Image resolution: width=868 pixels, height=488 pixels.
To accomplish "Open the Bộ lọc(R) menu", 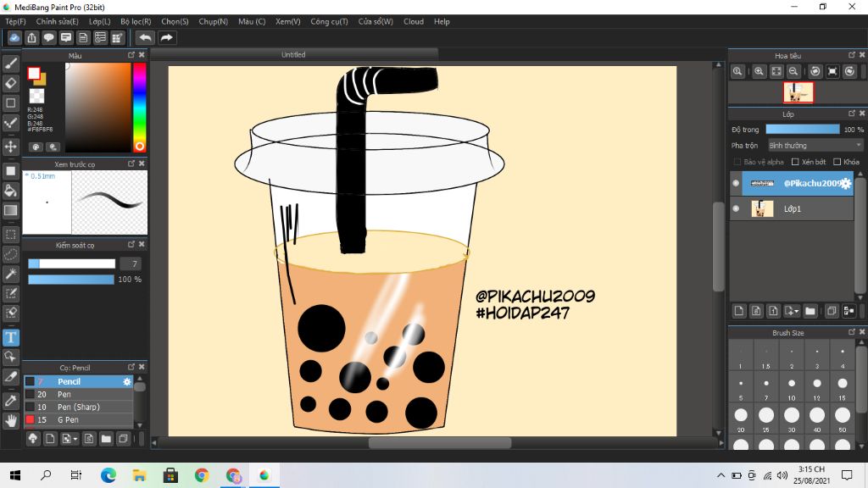I will click(136, 21).
